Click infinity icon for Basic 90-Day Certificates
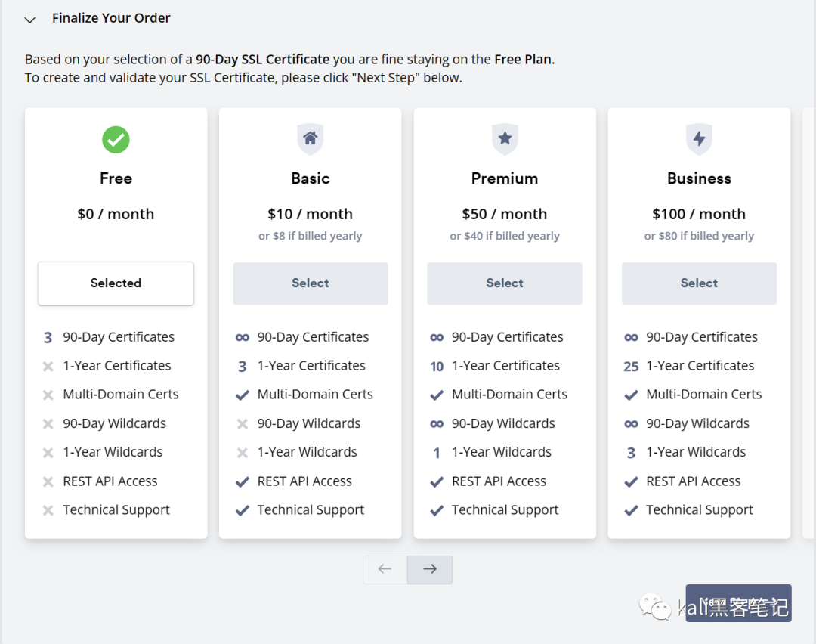The image size is (816, 644). pyautogui.click(x=242, y=338)
